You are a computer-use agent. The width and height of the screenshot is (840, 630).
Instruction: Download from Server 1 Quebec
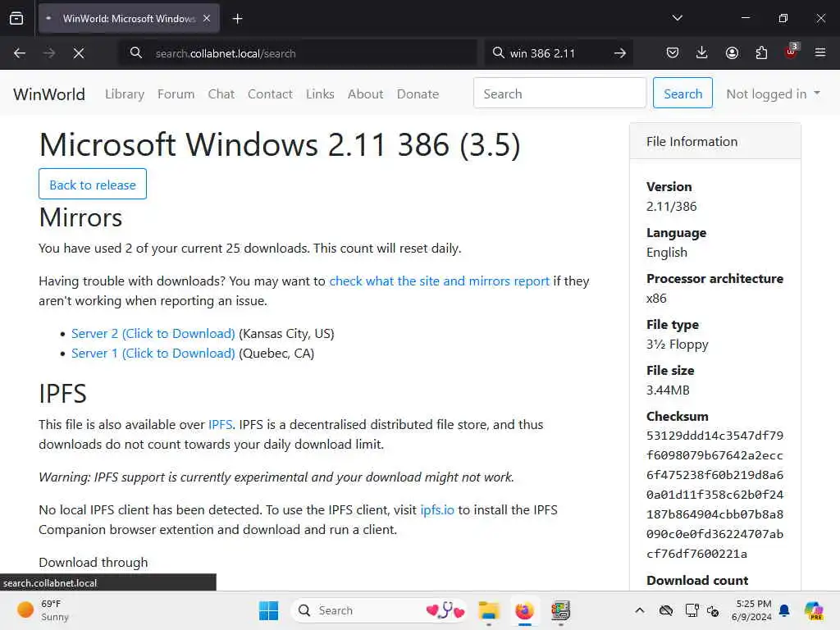(153, 354)
